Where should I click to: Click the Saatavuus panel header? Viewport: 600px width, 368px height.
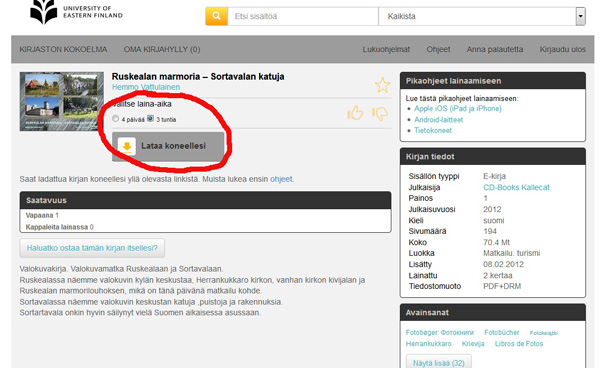pos(205,200)
